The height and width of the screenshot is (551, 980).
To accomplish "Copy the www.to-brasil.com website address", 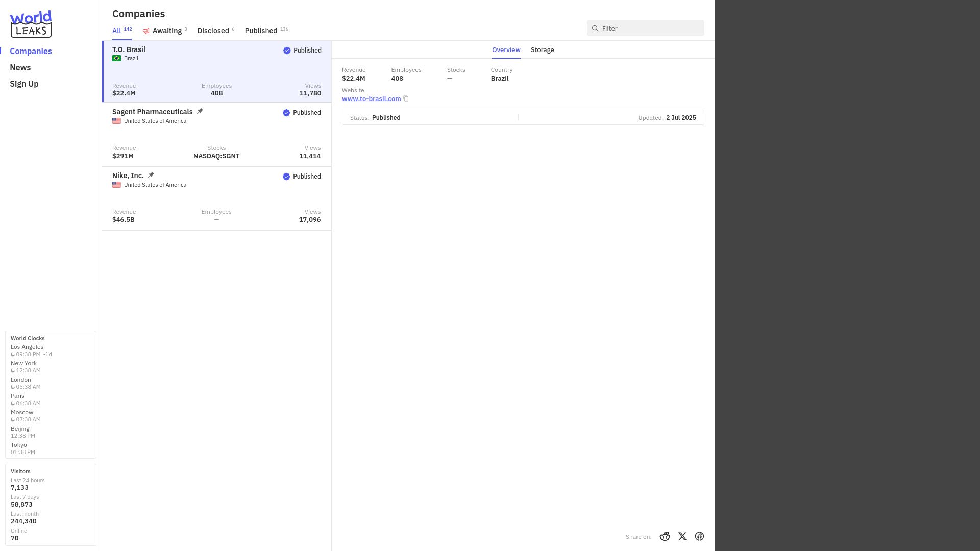I will point(406,99).
